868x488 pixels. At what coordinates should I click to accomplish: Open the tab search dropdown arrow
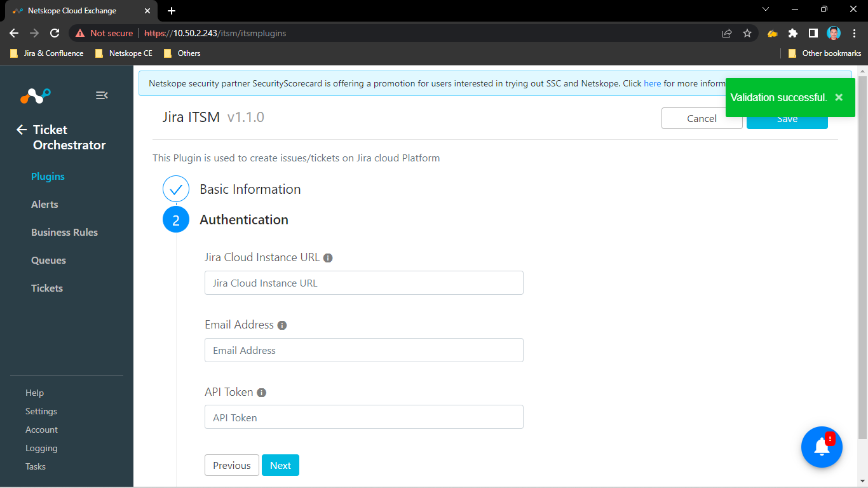click(x=766, y=9)
